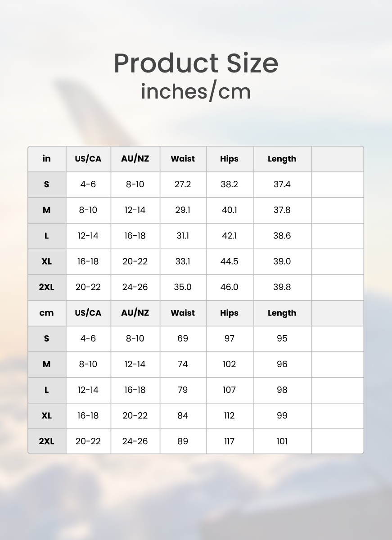Viewport: 392px width, 540px height.
Task: Click the 39.8 length measurement cell
Action: [x=282, y=287]
